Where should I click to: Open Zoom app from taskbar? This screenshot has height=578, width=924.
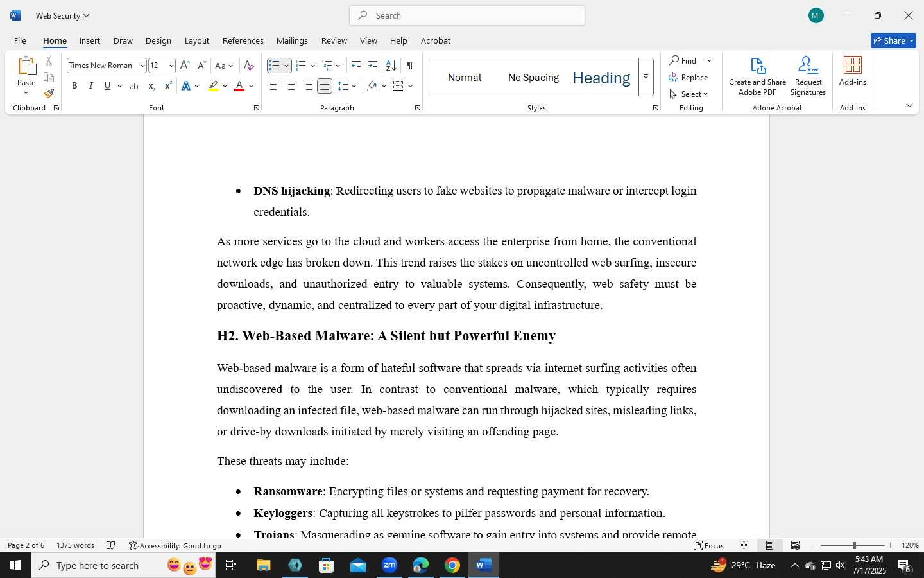389,565
